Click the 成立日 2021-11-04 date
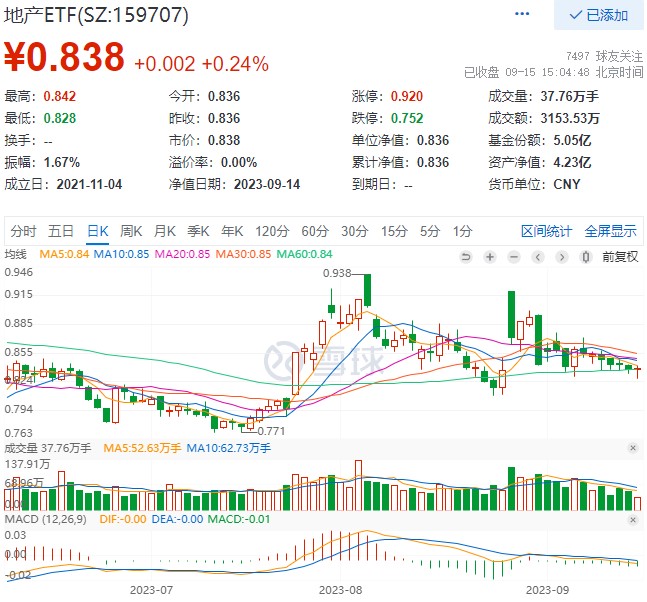 pos(89,184)
